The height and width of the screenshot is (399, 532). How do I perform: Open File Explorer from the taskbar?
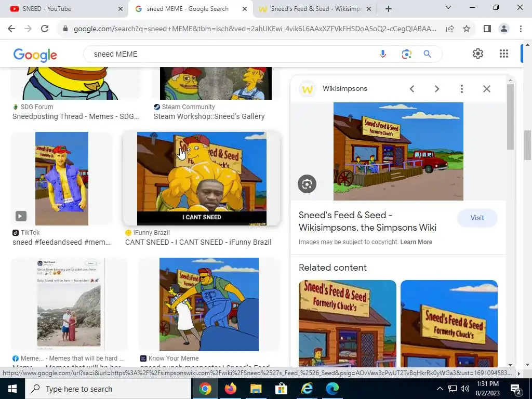256,389
